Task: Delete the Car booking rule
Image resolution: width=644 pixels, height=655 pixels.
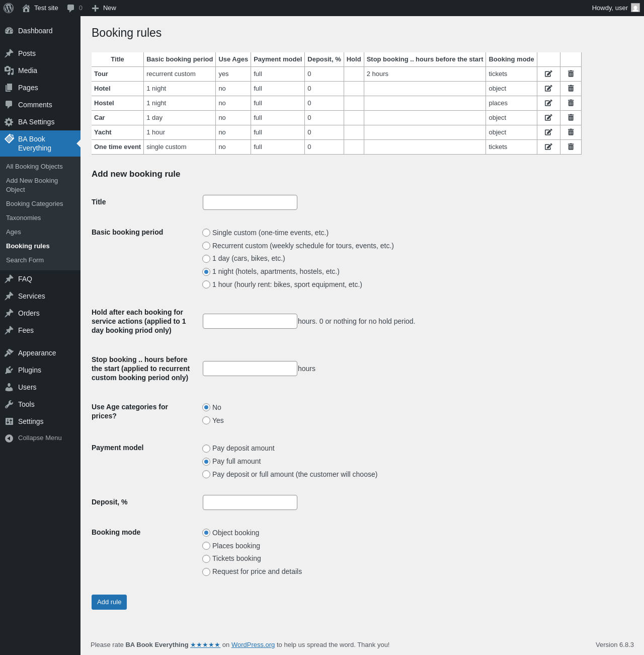Action: 571,118
